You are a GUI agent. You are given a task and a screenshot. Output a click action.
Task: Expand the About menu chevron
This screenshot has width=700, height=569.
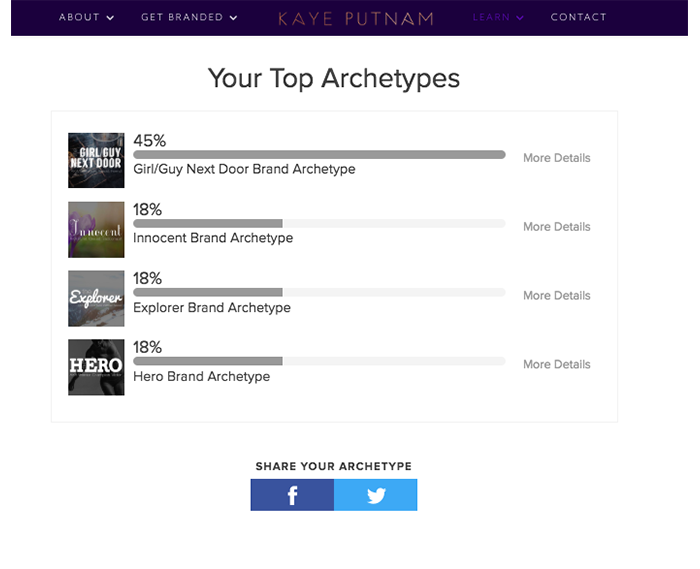[x=110, y=18]
